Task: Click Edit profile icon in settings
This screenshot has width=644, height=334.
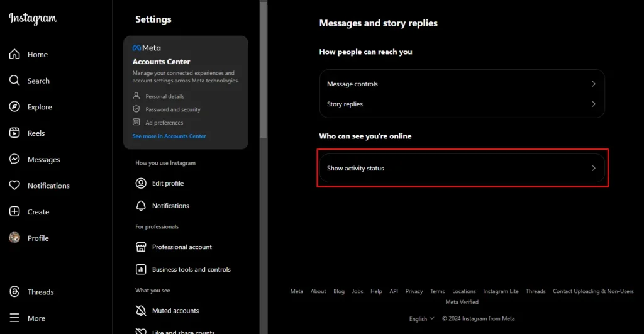Action: (141, 183)
